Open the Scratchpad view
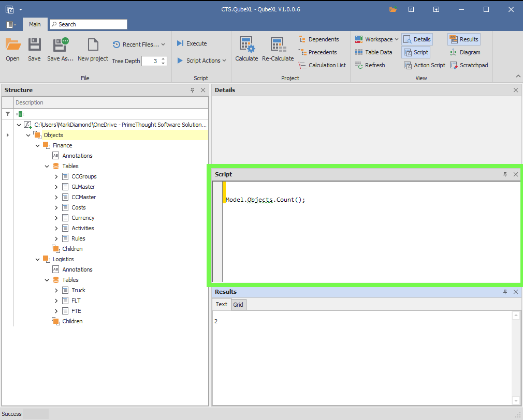This screenshot has height=420, width=523. 469,65
